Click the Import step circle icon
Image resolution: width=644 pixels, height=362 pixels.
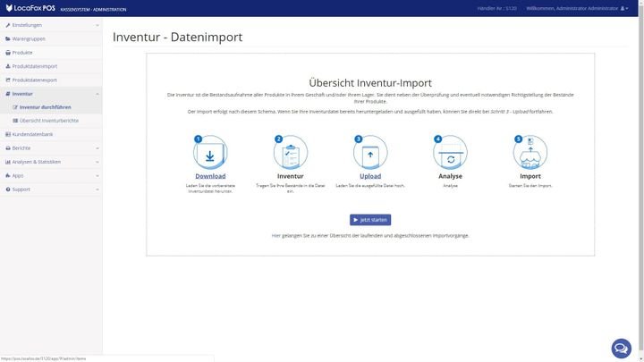(x=530, y=153)
